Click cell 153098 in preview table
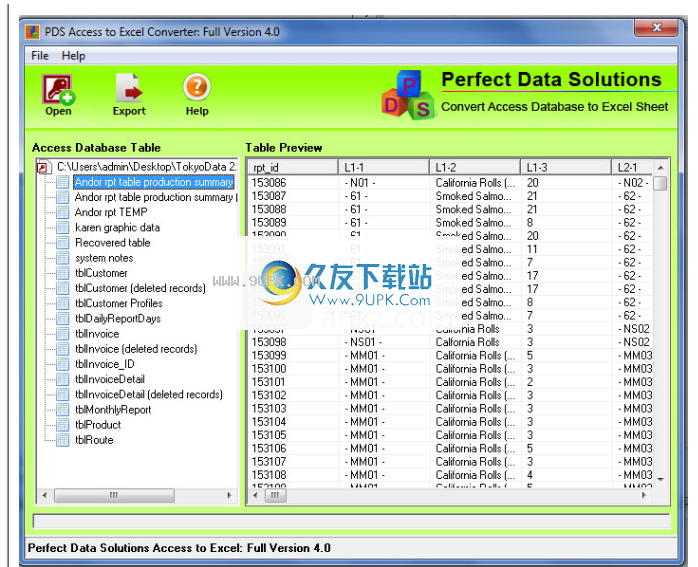 click(269, 342)
